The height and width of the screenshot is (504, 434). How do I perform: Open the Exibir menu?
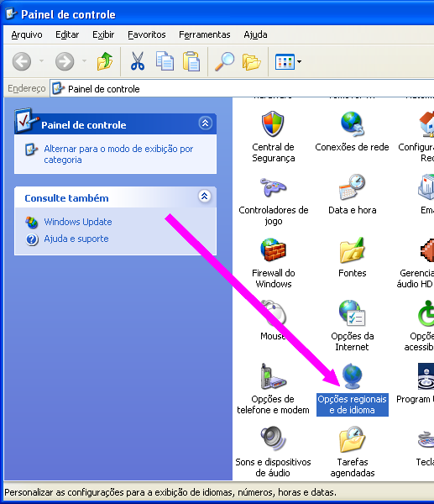coord(103,34)
